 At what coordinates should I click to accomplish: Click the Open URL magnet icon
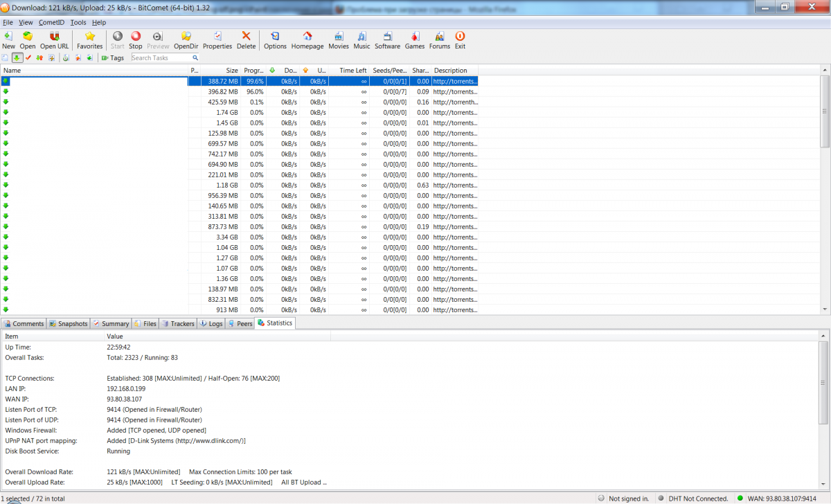[54, 40]
